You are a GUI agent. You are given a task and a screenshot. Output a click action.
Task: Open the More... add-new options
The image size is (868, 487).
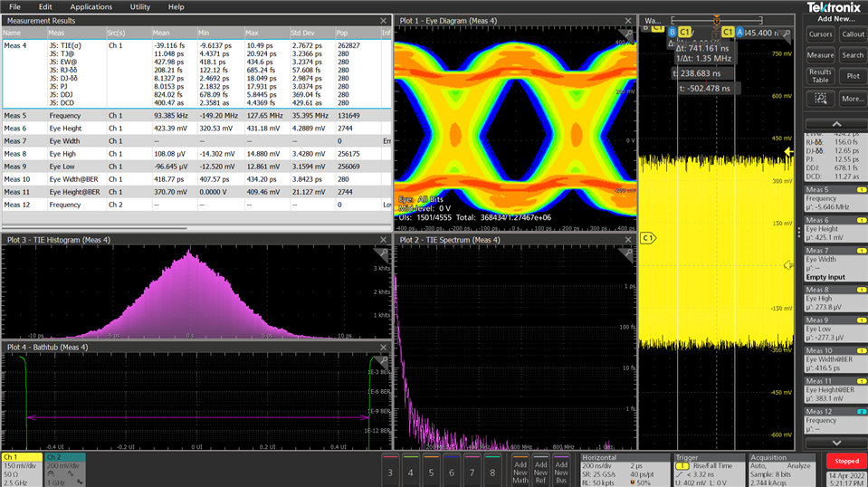point(853,99)
